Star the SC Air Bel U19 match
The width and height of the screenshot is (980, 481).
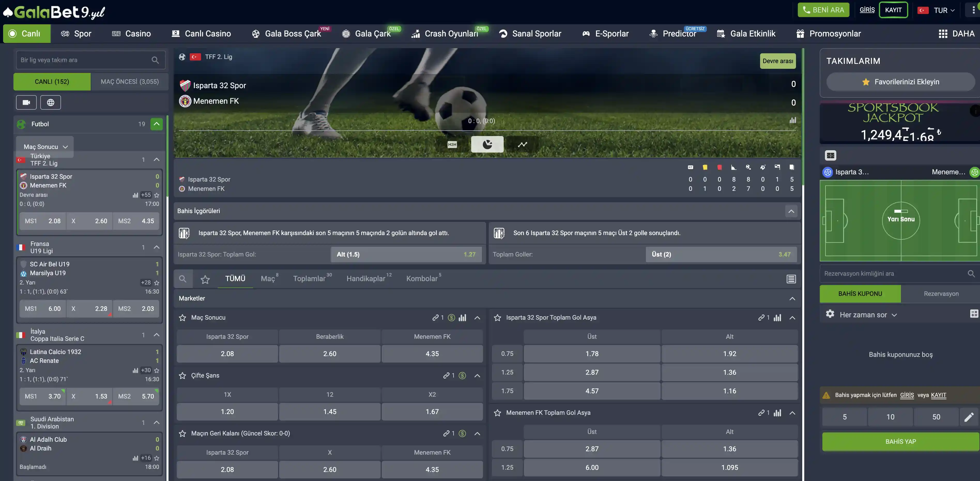157,282
